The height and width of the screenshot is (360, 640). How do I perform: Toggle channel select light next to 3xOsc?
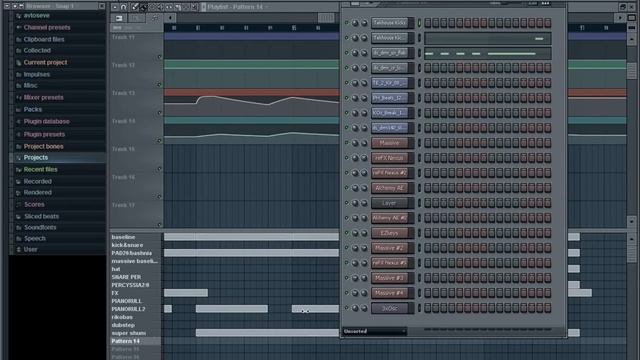point(419,308)
